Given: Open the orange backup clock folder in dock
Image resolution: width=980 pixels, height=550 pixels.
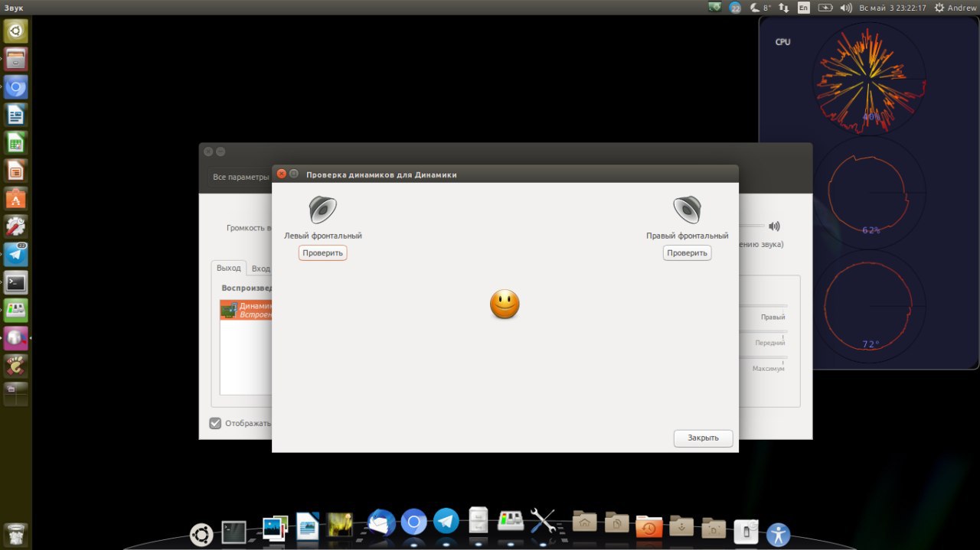Looking at the screenshot, I should click(x=648, y=526).
